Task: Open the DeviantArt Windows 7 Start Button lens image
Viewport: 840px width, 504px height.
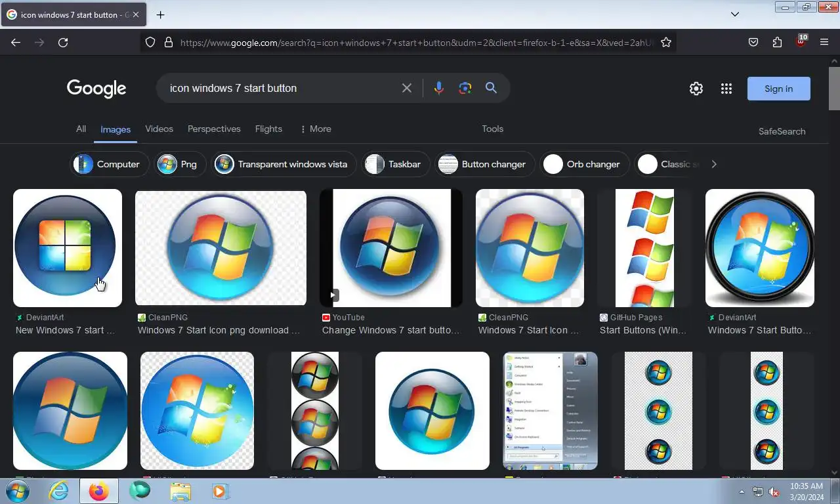Action: click(x=760, y=248)
